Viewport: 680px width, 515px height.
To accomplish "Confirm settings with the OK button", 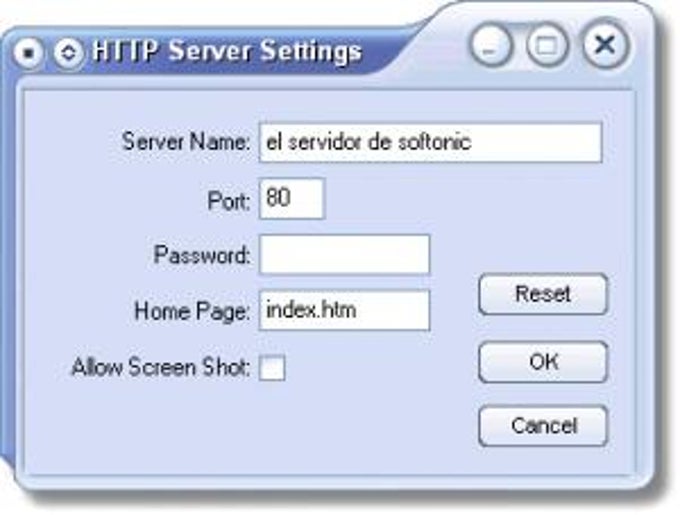I will 543,362.
